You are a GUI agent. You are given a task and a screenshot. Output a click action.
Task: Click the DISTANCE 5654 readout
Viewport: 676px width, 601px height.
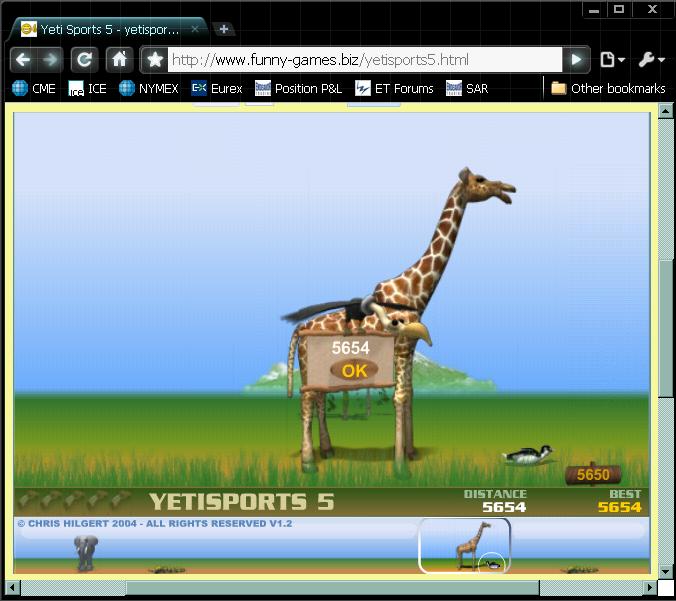tap(496, 501)
